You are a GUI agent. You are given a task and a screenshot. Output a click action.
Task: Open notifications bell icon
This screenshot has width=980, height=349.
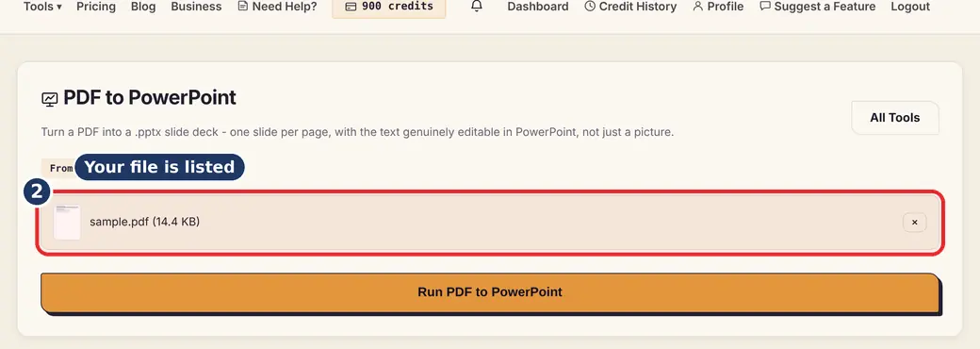(477, 7)
